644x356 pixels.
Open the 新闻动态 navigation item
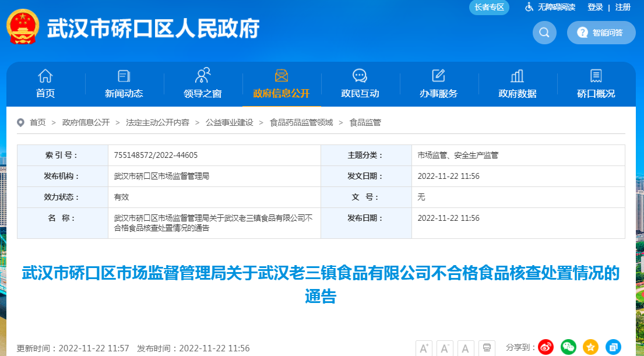point(124,83)
